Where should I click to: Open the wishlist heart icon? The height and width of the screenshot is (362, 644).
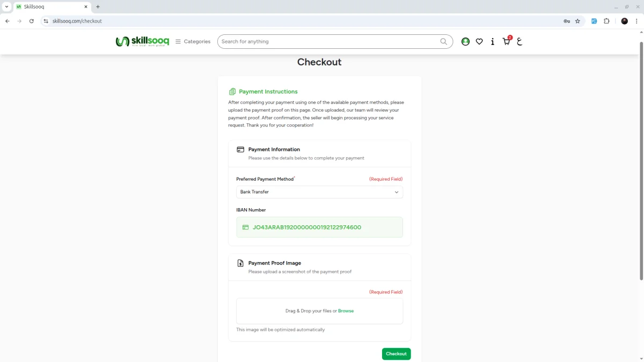click(479, 41)
